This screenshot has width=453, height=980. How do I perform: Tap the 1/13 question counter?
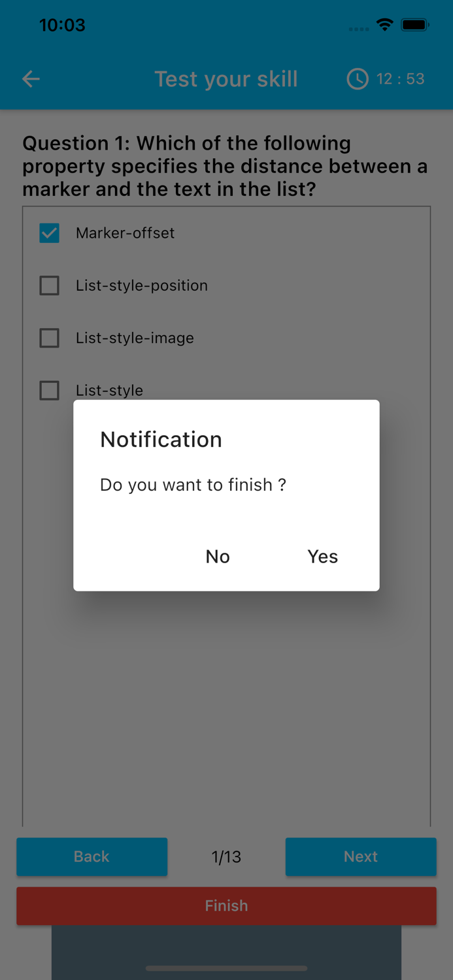pyautogui.click(x=226, y=857)
